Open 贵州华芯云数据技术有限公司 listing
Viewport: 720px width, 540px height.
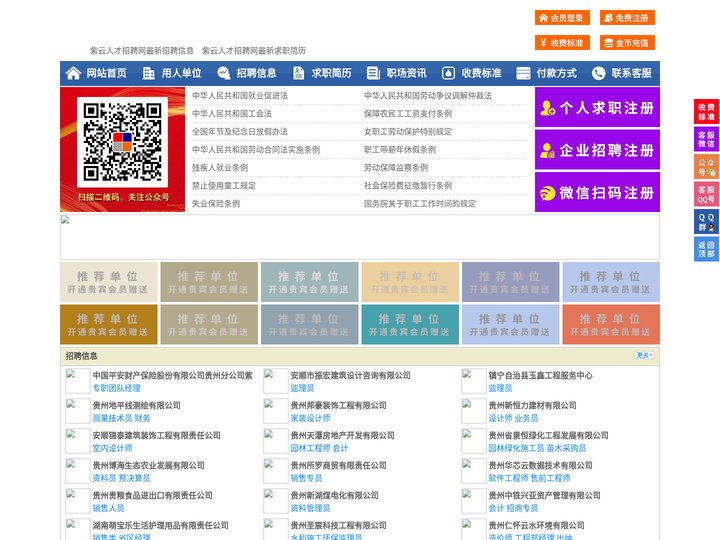540,465
